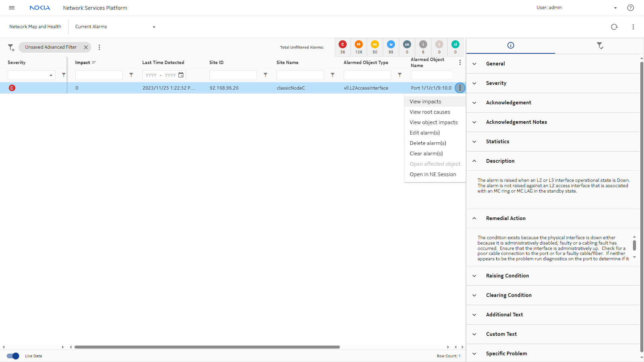Switch to the filter tab in side panel

(x=600, y=45)
